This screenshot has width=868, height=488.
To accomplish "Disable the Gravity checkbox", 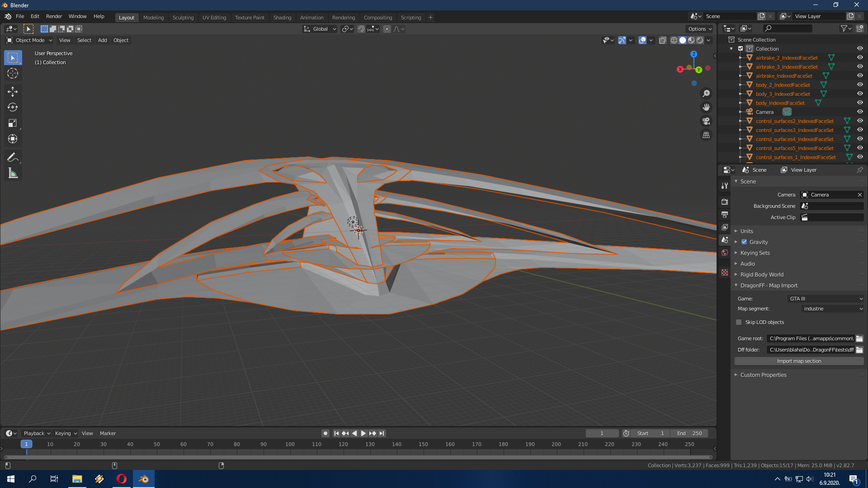I will [744, 242].
